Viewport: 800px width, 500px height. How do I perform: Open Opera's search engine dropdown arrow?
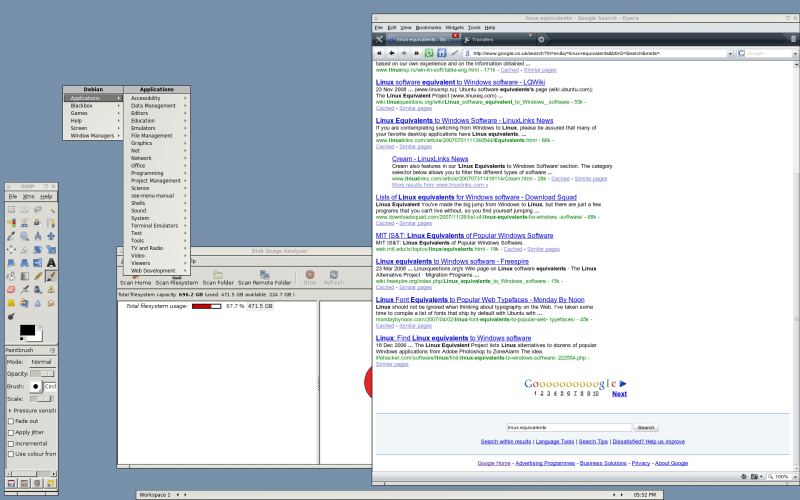pos(795,53)
